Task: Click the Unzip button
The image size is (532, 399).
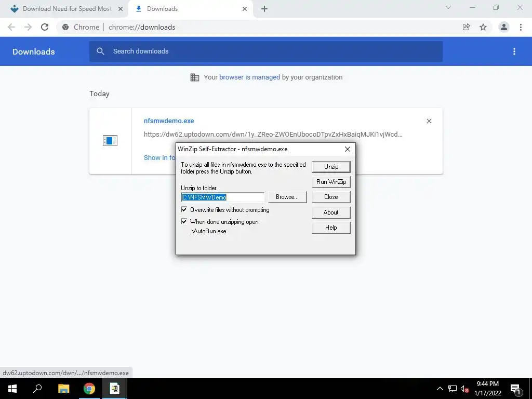Action: click(331, 167)
